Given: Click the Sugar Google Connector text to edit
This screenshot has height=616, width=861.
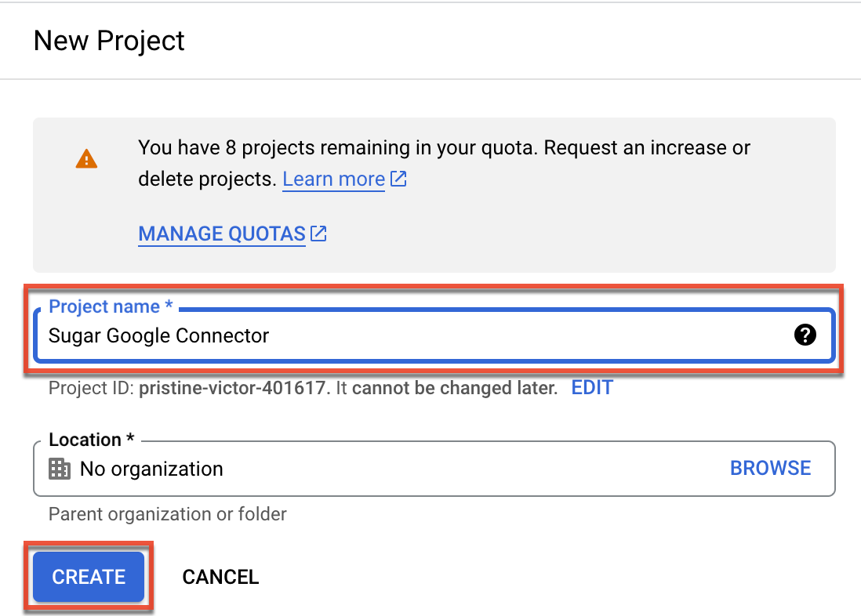Looking at the screenshot, I should click(158, 335).
